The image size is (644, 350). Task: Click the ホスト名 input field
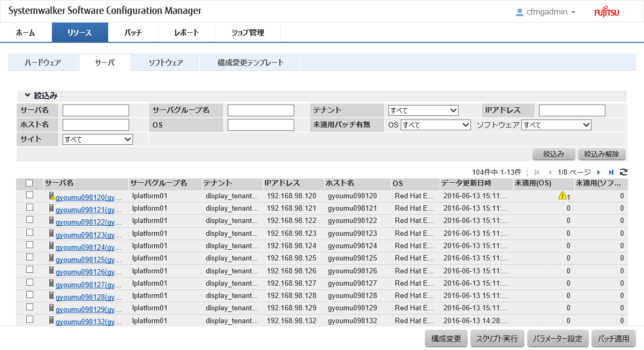coord(96,125)
